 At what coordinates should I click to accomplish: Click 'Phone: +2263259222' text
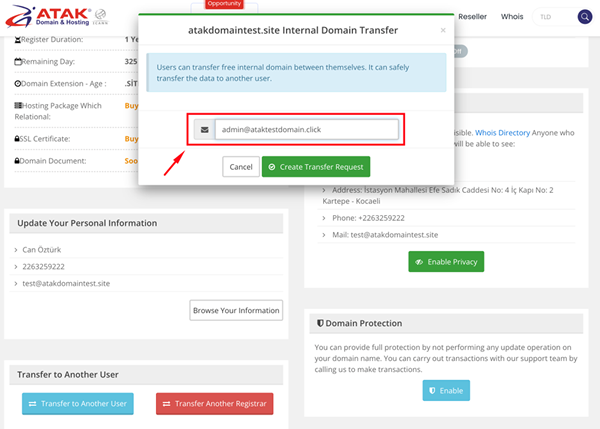[368, 218]
